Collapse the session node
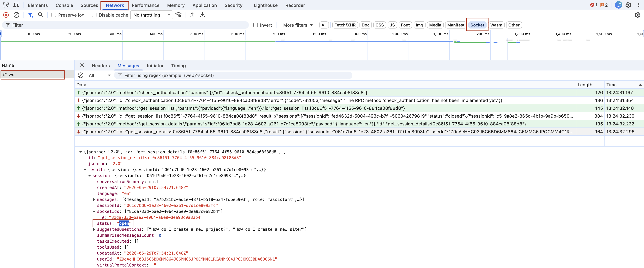Viewport: 644px width, 268px height. tap(90, 176)
